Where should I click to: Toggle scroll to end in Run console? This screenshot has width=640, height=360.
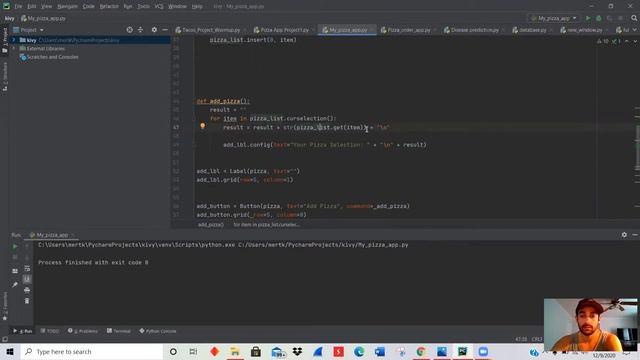point(27,279)
